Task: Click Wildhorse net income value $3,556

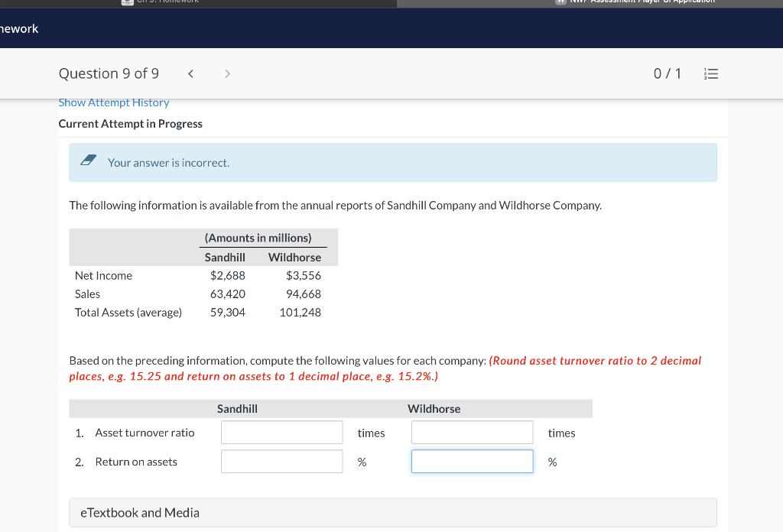Action: click(x=303, y=275)
